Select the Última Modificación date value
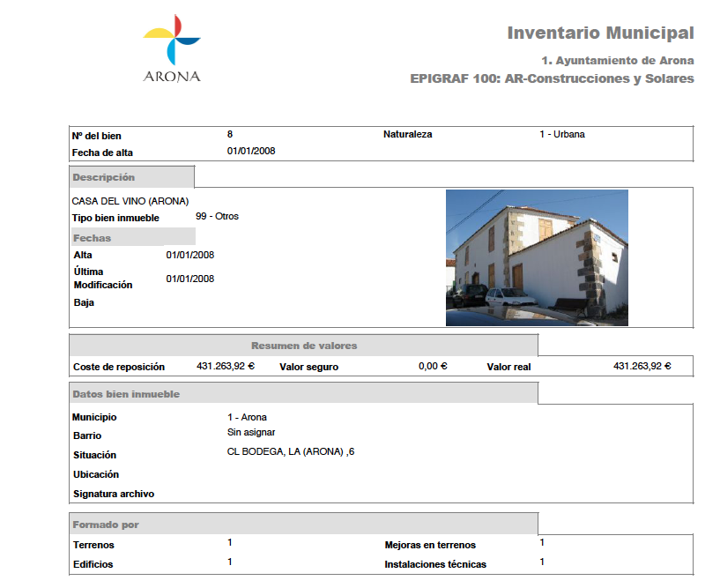Image resolution: width=720 pixels, height=588 pixels. point(190,279)
